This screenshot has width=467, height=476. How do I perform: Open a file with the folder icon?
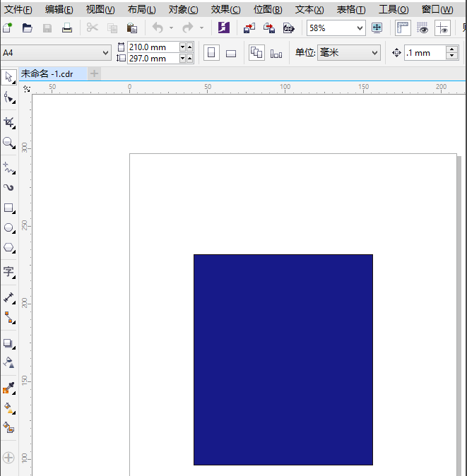pyautogui.click(x=28, y=28)
